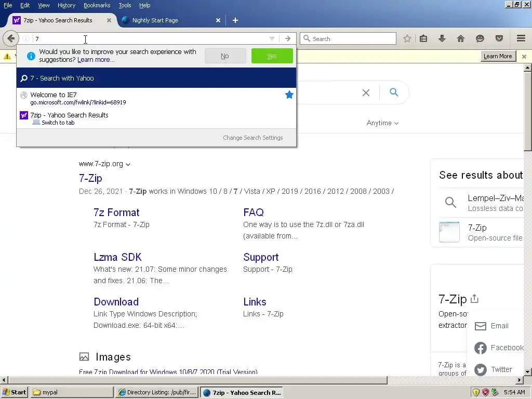Open the Support sitelink

(261, 257)
